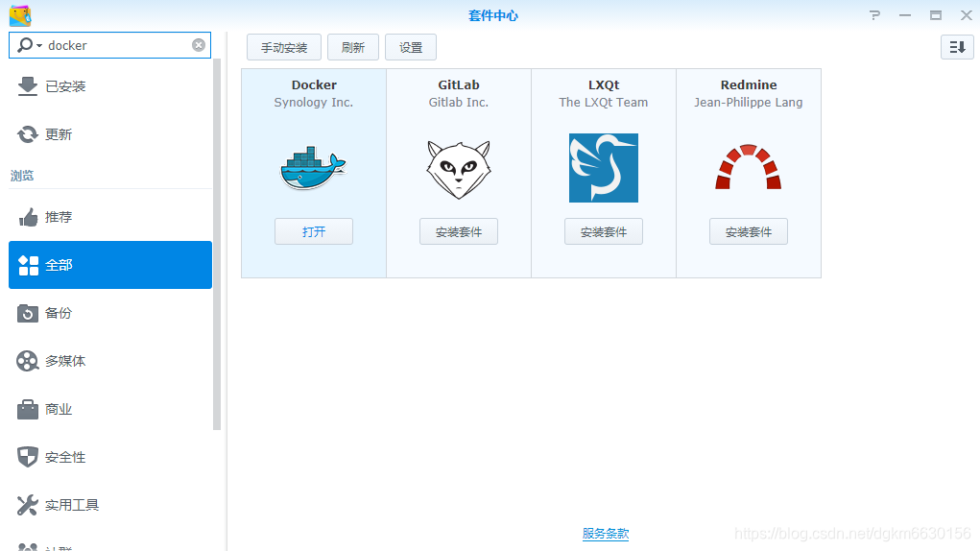980x551 pixels.
Task: Select the 多媒体 multimedia category
Action: tap(110, 361)
